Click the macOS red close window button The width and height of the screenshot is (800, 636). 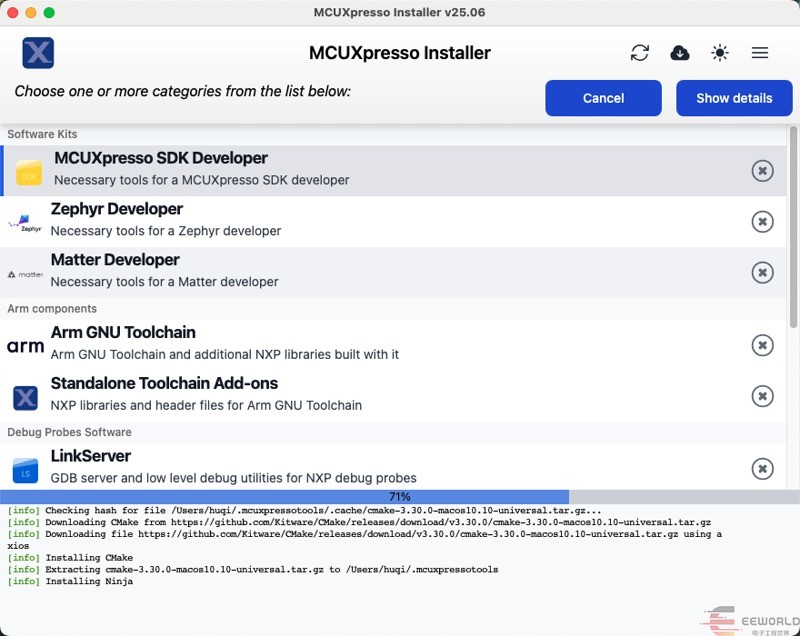point(13,12)
